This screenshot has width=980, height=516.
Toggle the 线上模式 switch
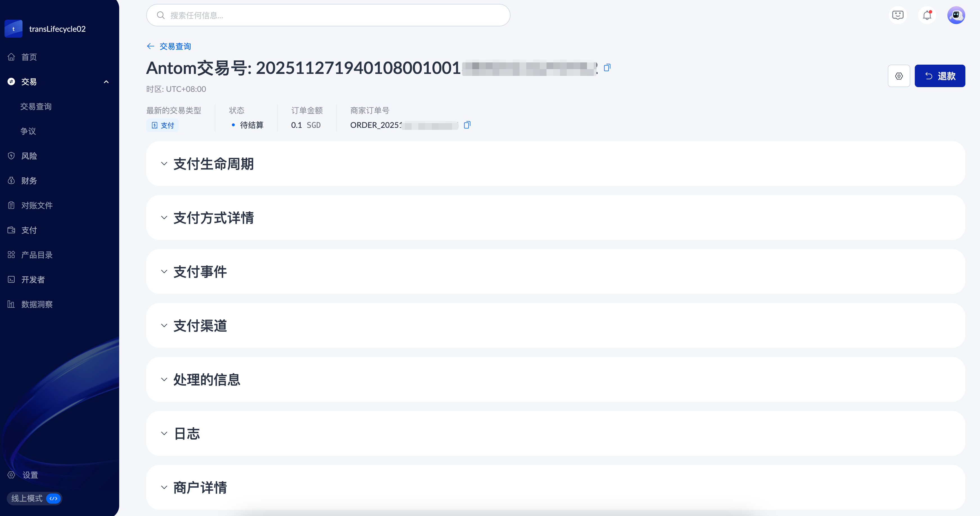(53, 498)
